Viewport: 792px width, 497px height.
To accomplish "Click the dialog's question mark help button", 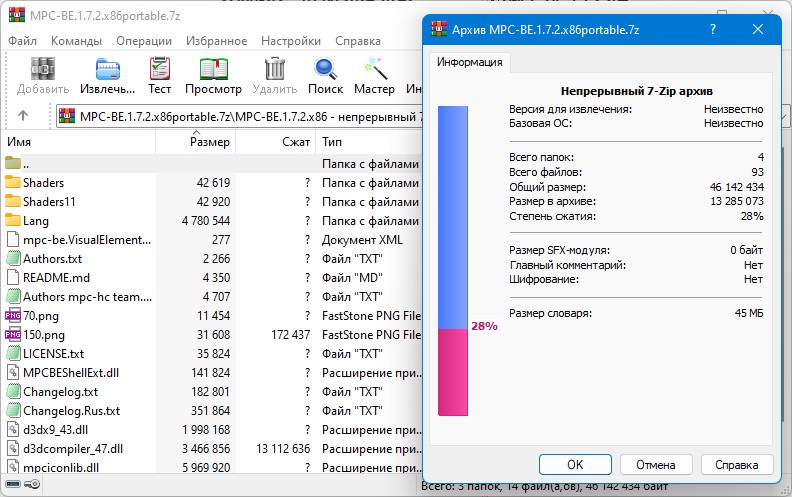I will [713, 29].
